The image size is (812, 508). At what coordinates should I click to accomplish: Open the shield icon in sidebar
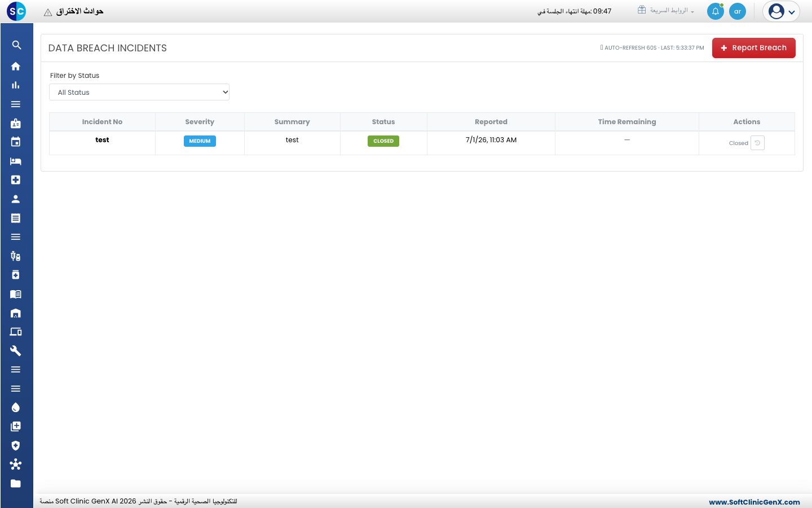pyautogui.click(x=16, y=446)
